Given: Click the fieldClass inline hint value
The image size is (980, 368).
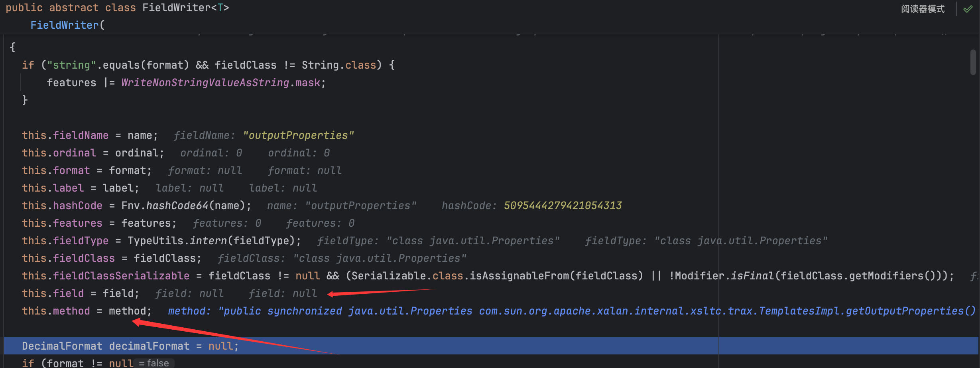Looking at the screenshot, I should [x=380, y=258].
